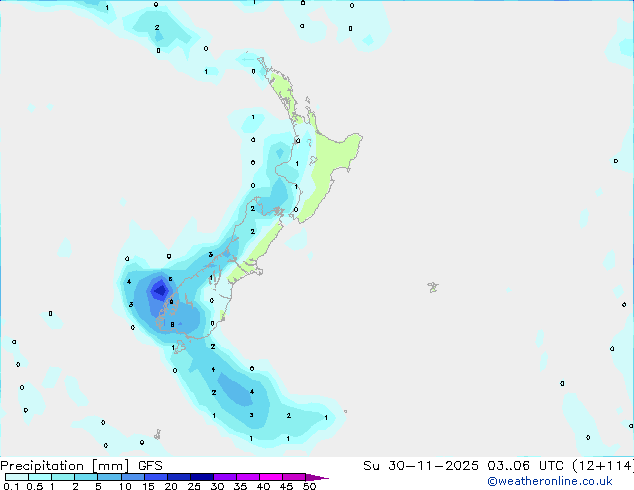Click the '40' legend scale label
The width and height of the screenshot is (634, 490).
(263, 486)
